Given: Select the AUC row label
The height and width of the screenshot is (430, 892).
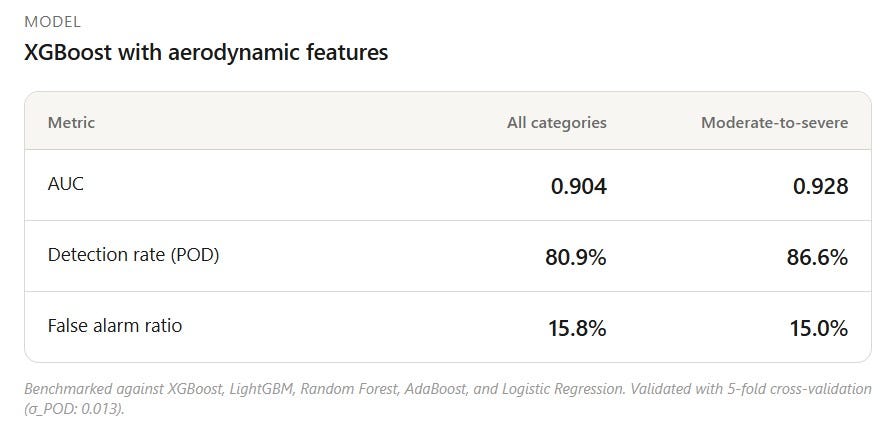Looking at the screenshot, I should [65, 184].
